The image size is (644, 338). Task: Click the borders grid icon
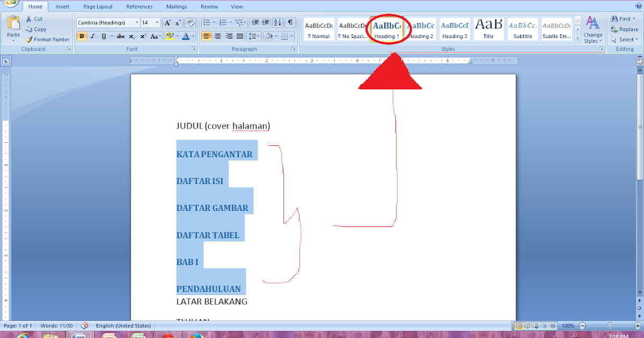[x=284, y=36]
